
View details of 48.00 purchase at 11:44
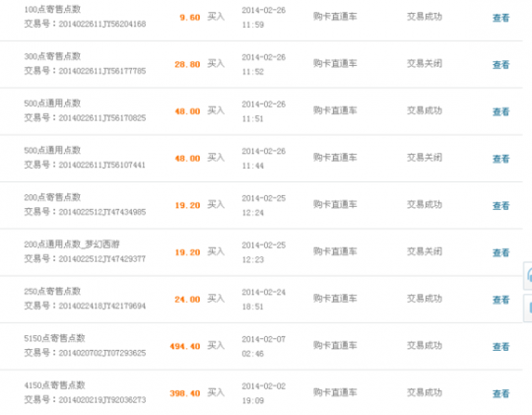[500, 159]
